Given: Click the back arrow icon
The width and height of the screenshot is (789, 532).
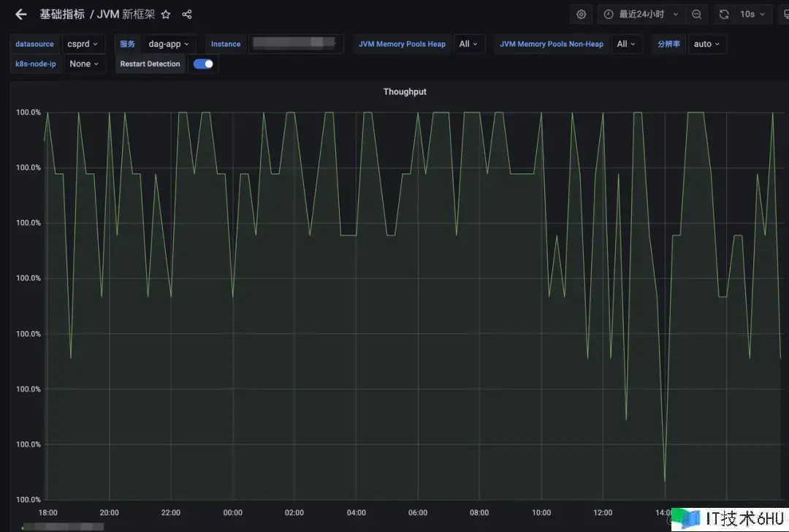Looking at the screenshot, I should pos(20,15).
